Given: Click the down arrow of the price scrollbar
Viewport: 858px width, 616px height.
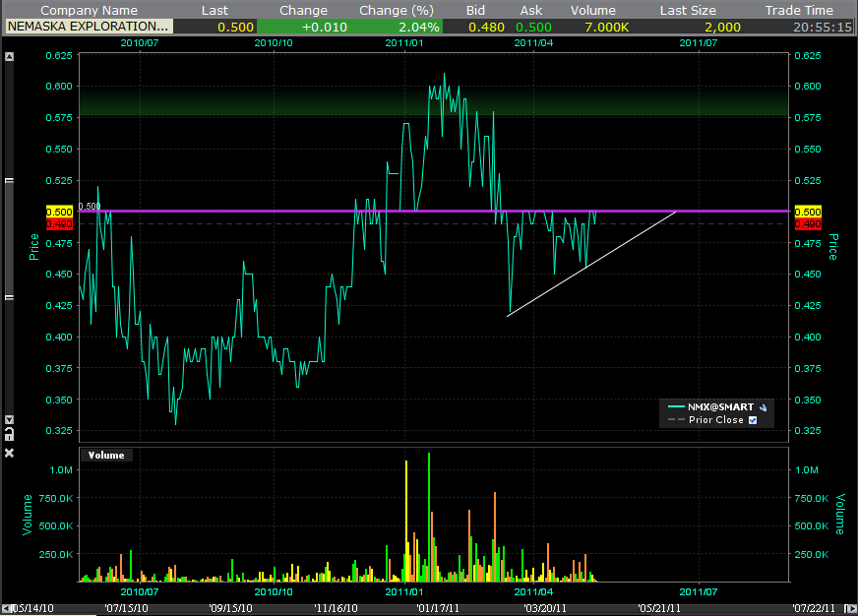Looking at the screenshot, I should point(10,419).
